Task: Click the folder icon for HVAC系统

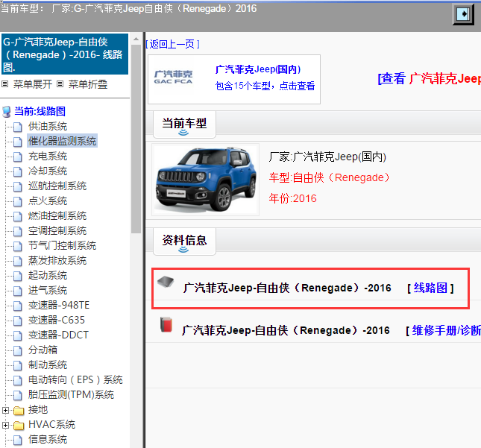Action: [19, 426]
